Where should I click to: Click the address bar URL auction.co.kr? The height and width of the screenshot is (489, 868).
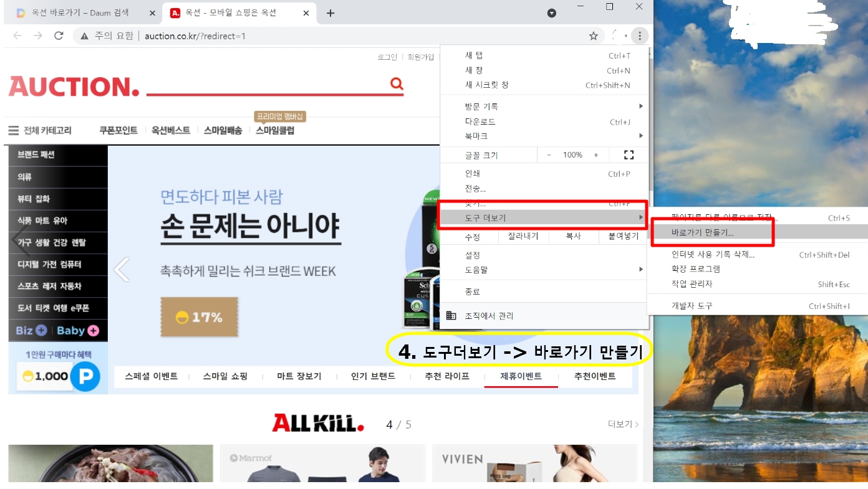coord(195,36)
